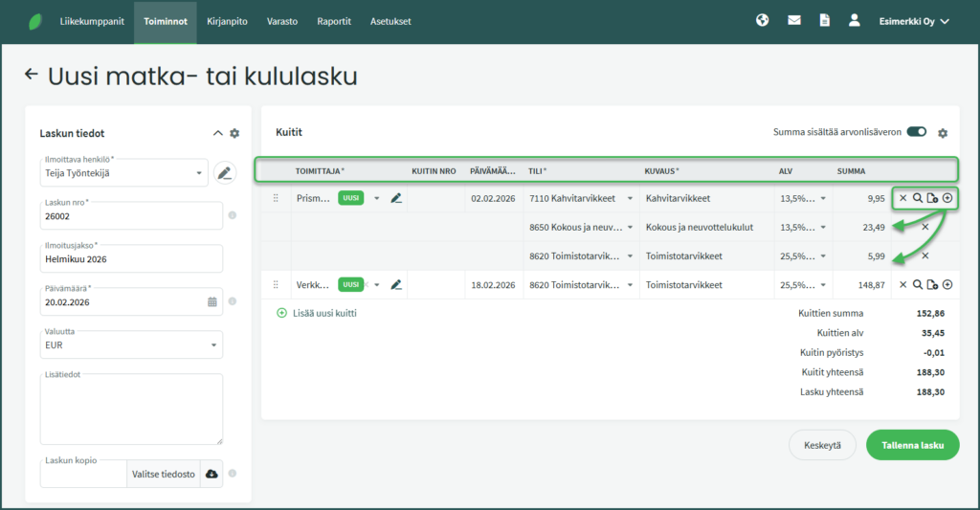Click the gear icon in Laskun tiedot header
980x510 pixels.
tap(234, 134)
